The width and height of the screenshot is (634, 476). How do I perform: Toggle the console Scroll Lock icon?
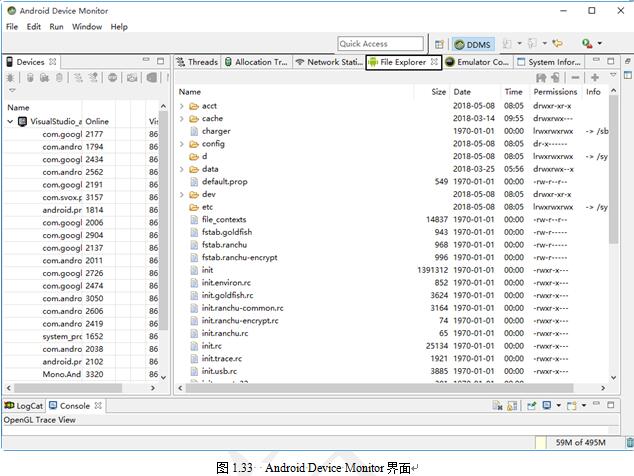[x=512, y=406]
